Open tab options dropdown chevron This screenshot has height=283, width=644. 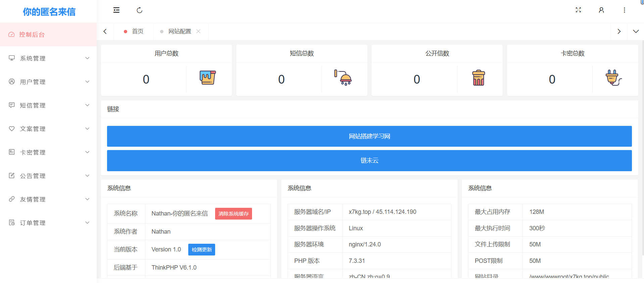click(x=636, y=31)
